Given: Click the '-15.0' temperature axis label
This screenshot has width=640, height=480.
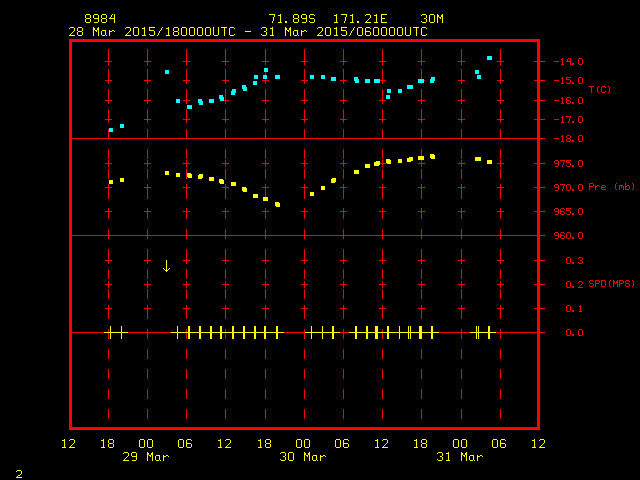Looking at the screenshot, I should pos(568,81).
